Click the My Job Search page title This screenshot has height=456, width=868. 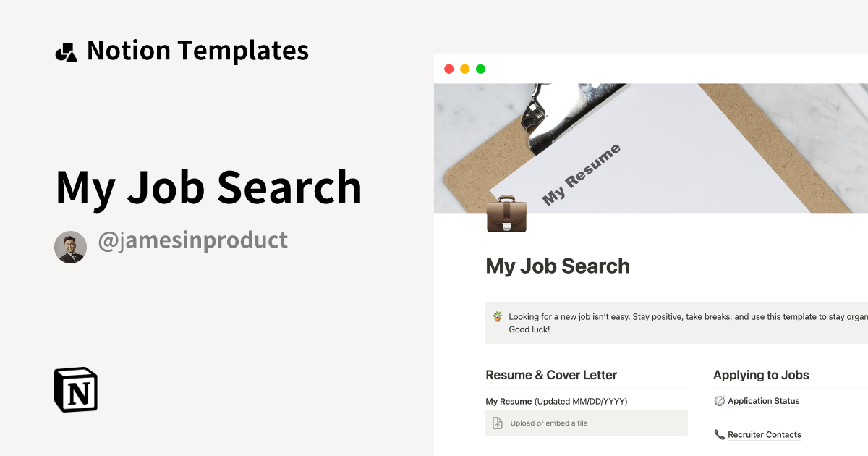tap(558, 266)
